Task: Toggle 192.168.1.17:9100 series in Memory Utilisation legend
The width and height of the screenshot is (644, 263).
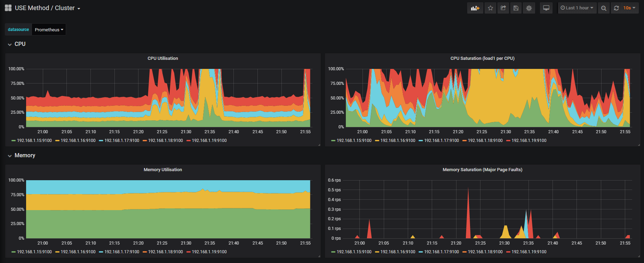Action: click(121, 252)
